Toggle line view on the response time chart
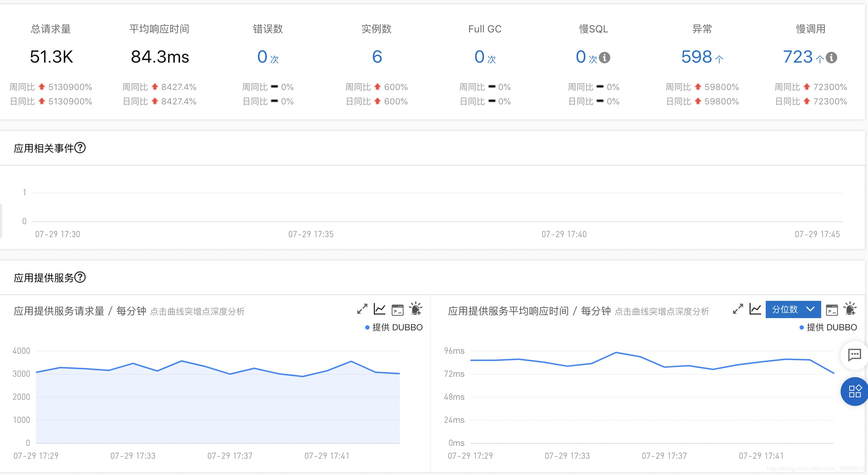 755,309
